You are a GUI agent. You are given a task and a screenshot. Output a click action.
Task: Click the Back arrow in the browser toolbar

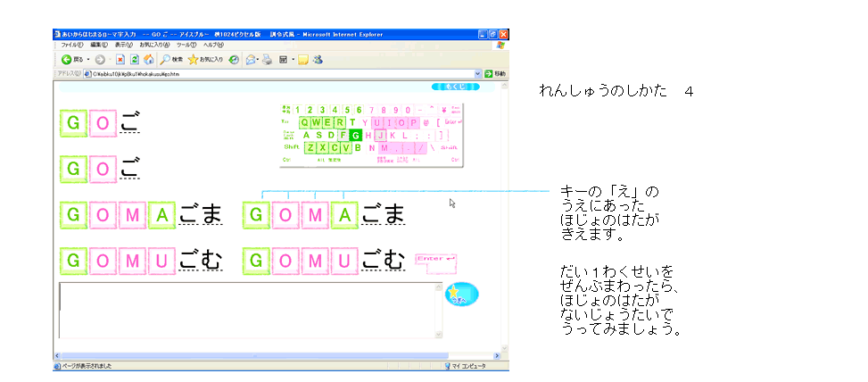pos(67,59)
